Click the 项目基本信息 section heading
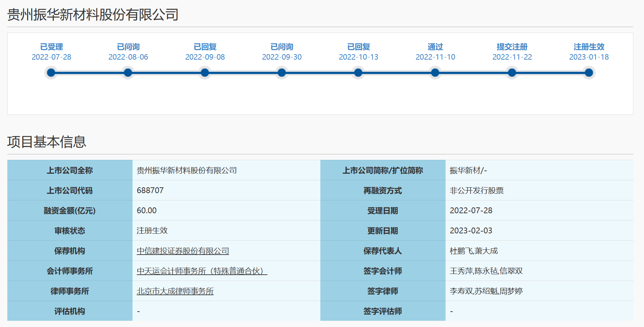The height and width of the screenshot is (327, 644). (47, 142)
